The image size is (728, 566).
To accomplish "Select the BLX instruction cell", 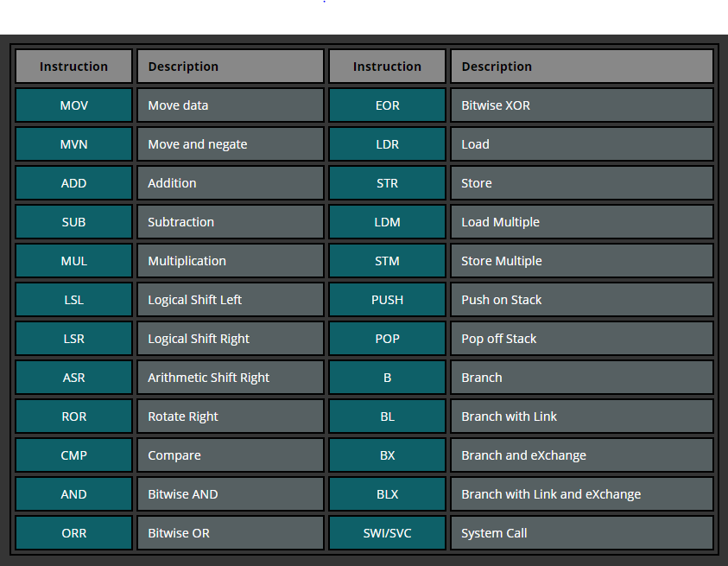I will coord(387,494).
